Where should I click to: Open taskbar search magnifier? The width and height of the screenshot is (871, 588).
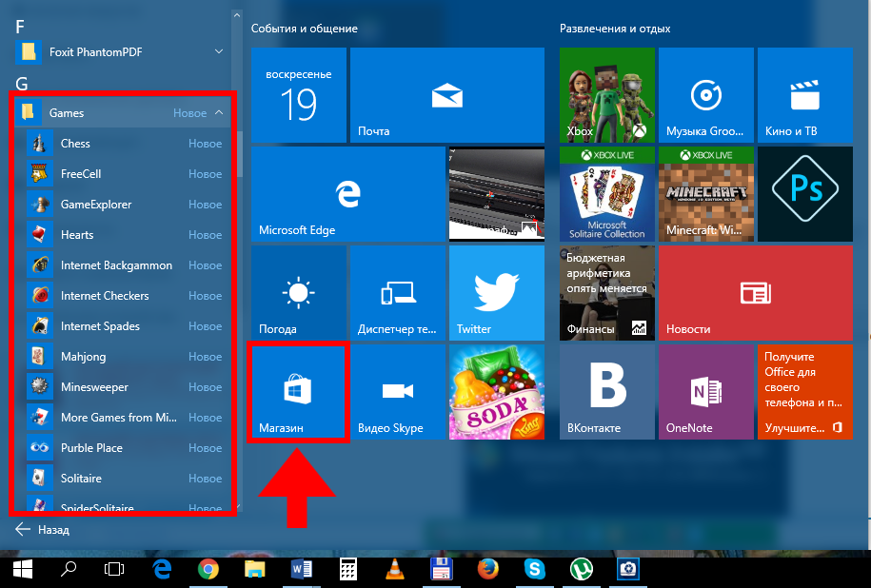pyautogui.click(x=69, y=570)
